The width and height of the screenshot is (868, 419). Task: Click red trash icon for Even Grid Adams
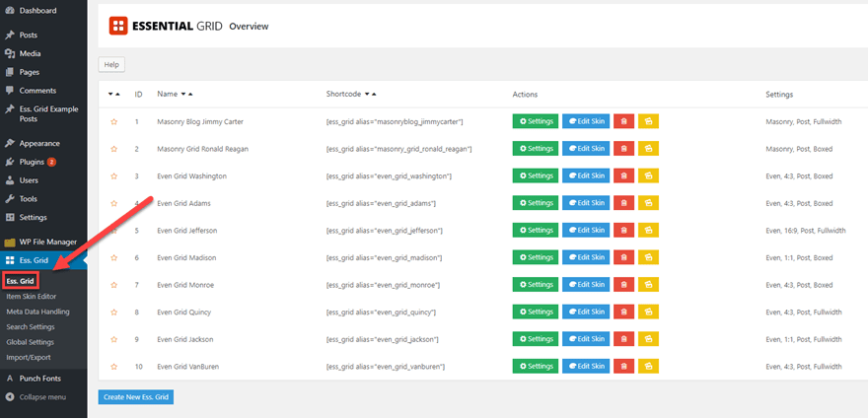click(x=624, y=203)
